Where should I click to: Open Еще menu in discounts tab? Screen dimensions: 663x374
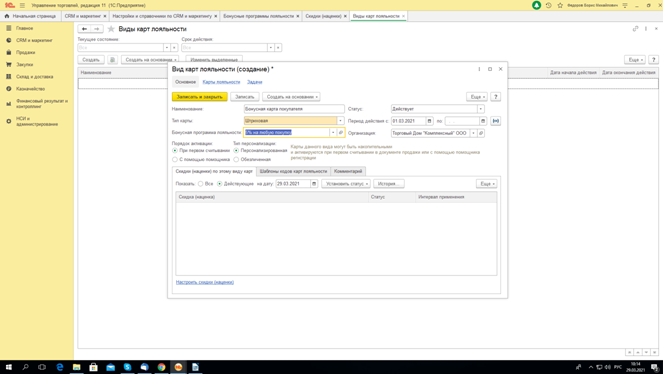tap(487, 184)
